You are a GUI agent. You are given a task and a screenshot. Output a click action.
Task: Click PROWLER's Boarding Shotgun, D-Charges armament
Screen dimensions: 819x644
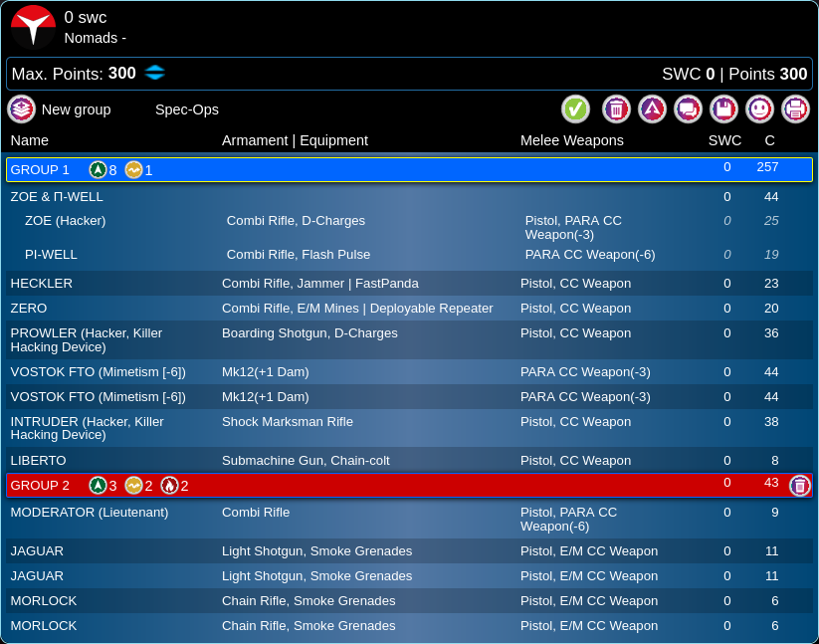[309, 332]
